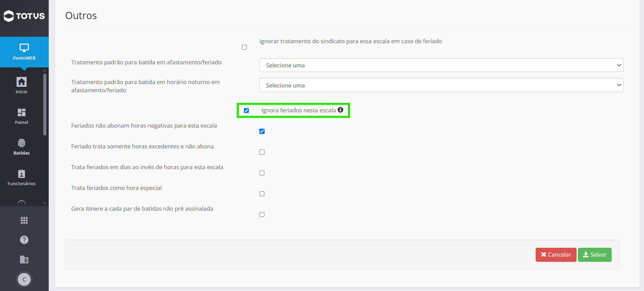Click 'Ignora feriados nesta escala' label
The image size is (644, 291).
pyautogui.click(x=298, y=110)
